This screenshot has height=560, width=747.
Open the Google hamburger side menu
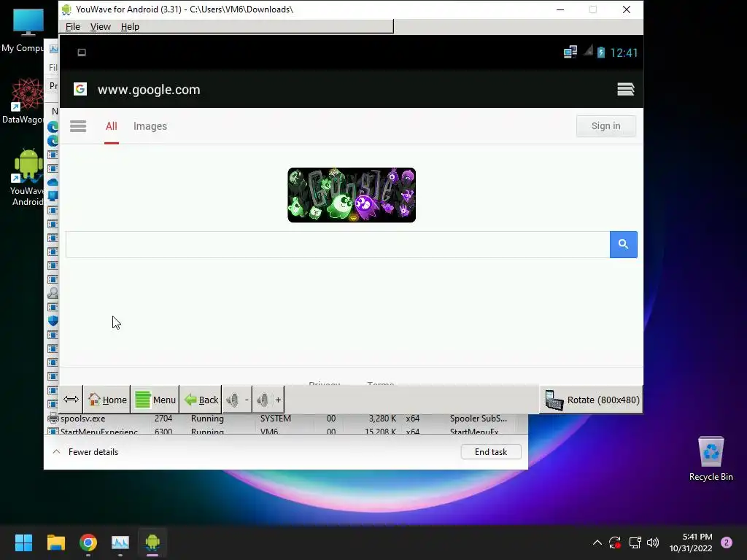tap(78, 126)
